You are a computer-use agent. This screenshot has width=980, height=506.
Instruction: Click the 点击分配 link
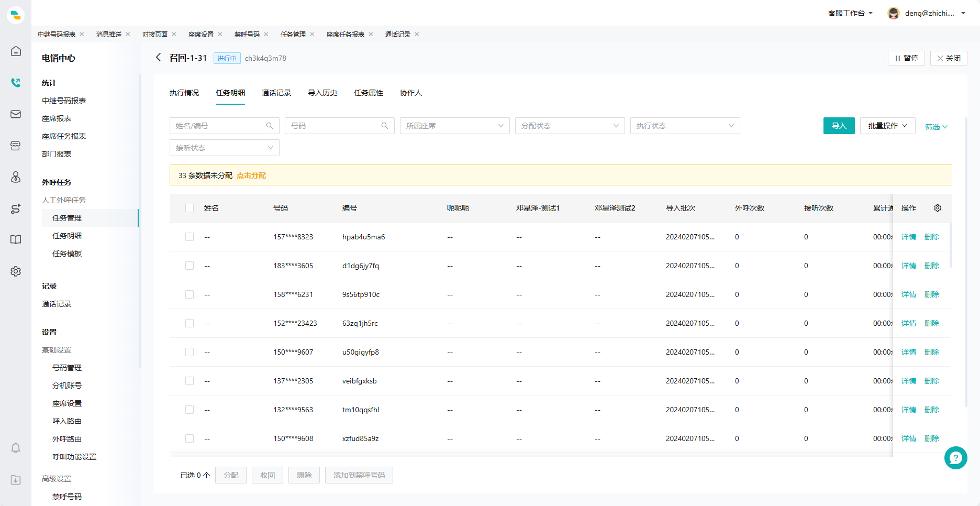[x=251, y=175]
